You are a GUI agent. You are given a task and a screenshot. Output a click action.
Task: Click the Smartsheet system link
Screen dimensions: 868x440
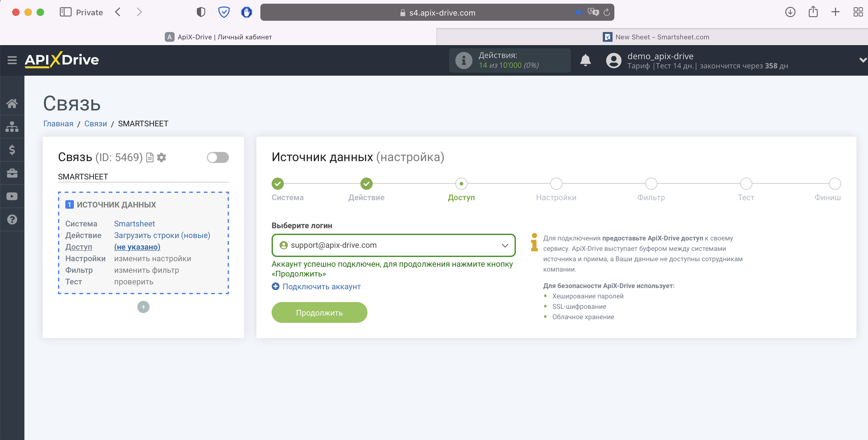134,224
